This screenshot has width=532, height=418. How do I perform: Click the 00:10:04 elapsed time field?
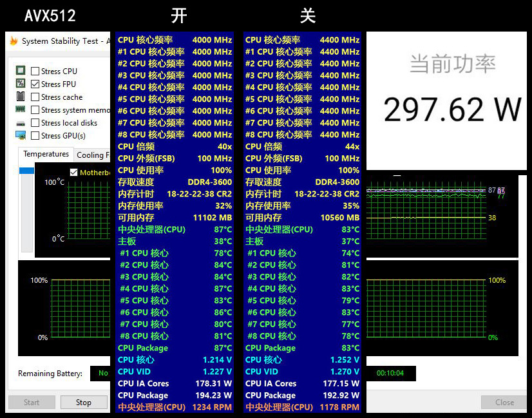pos(390,373)
